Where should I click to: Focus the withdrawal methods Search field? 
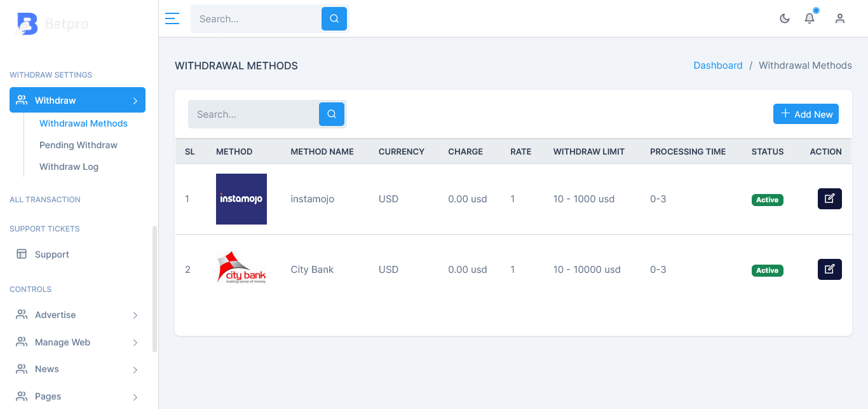[254, 114]
